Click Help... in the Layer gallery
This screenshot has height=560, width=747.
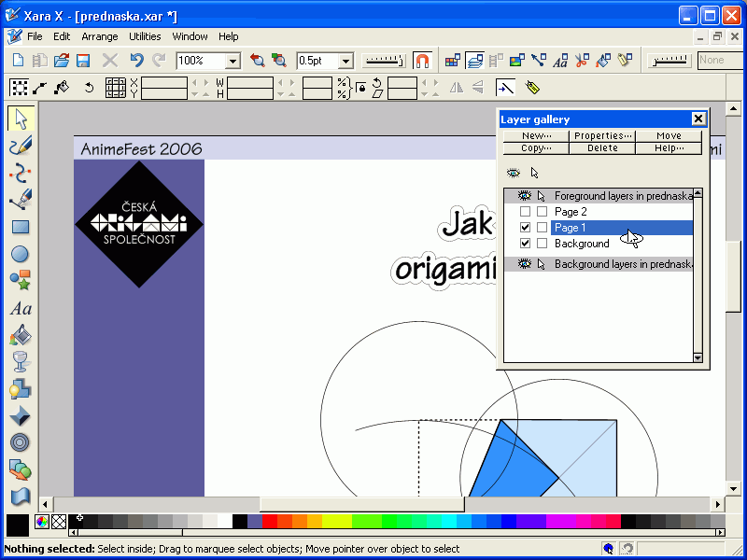[x=669, y=148]
